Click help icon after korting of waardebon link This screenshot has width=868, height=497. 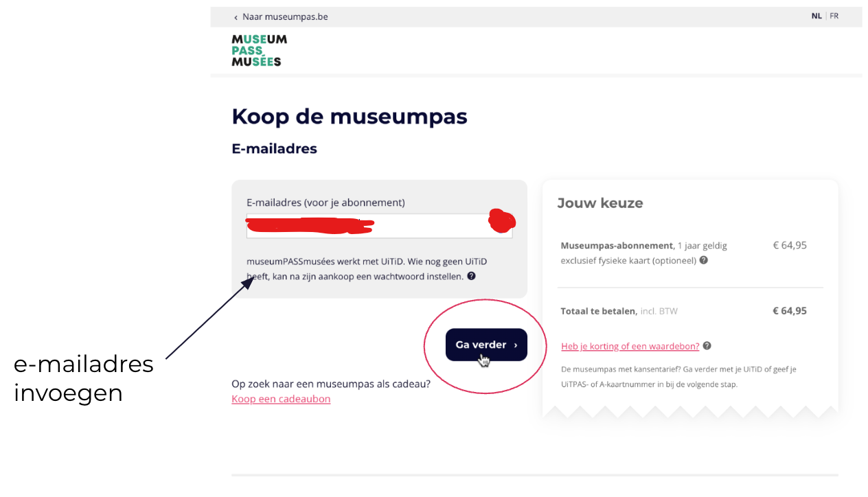coord(707,346)
